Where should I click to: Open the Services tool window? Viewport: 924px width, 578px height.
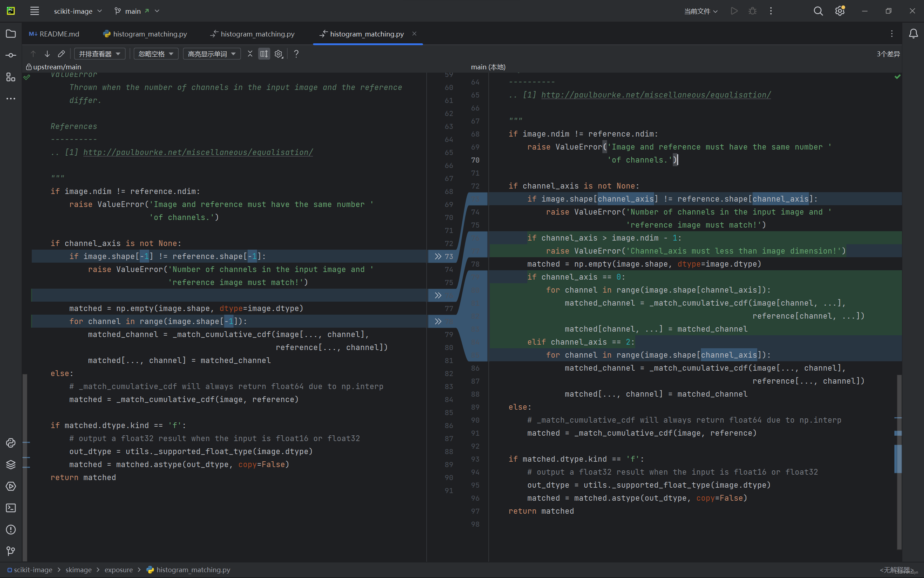11,486
